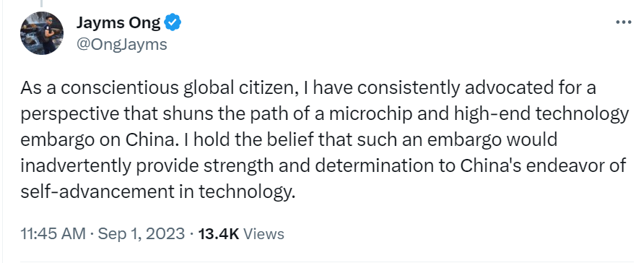
Task: Click the words "self-advancement in technology"
Action: coord(157,192)
